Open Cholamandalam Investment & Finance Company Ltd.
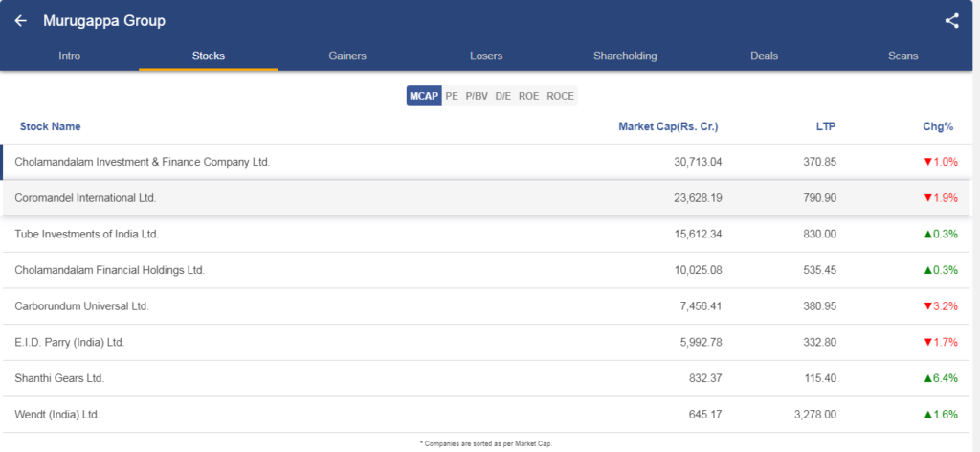 coord(143,162)
